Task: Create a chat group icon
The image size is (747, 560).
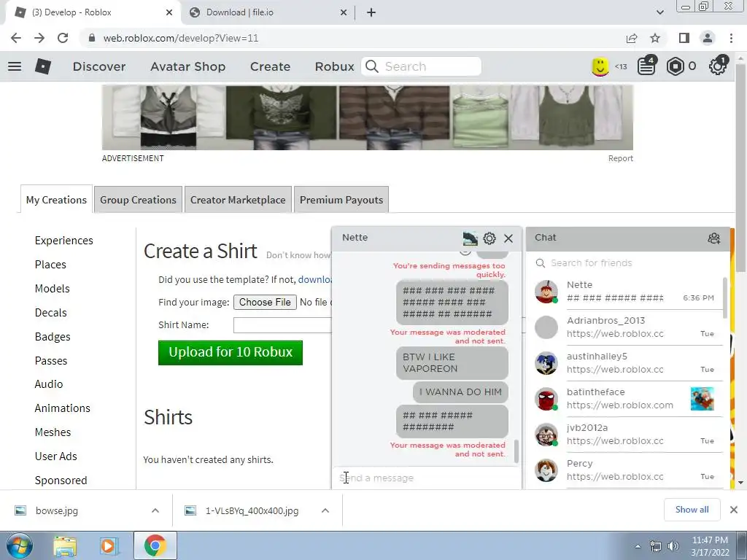Action: point(713,238)
